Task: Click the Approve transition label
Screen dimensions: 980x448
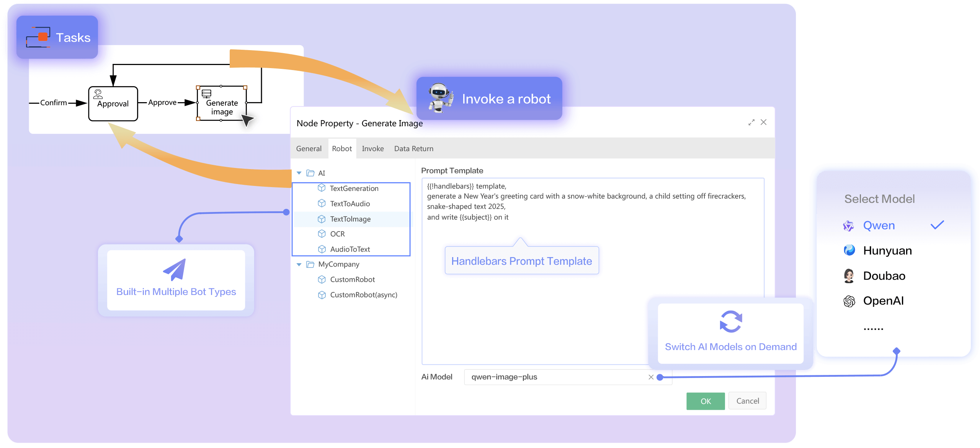Action: click(x=162, y=103)
